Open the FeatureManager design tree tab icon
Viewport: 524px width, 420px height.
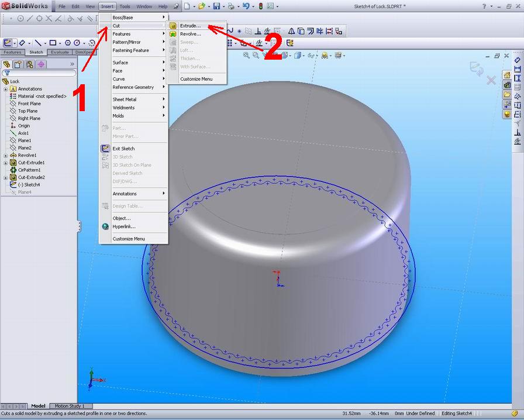click(x=6, y=63)
